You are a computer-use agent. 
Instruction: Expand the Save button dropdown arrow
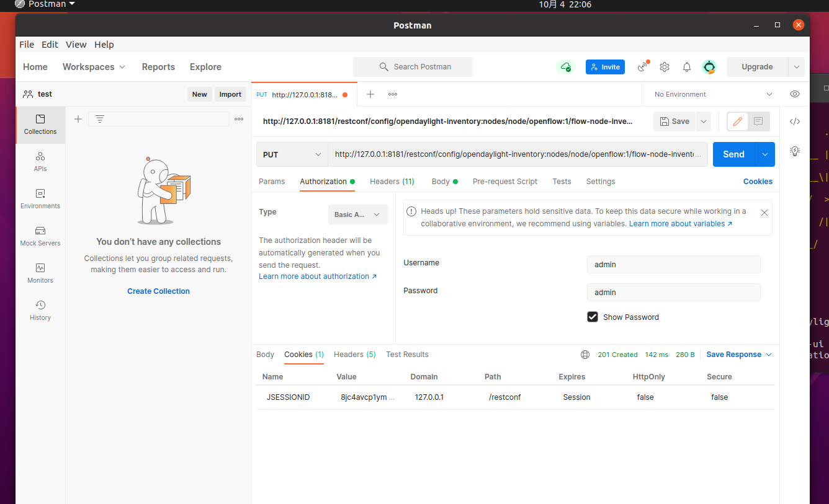(x=704, y=122)
